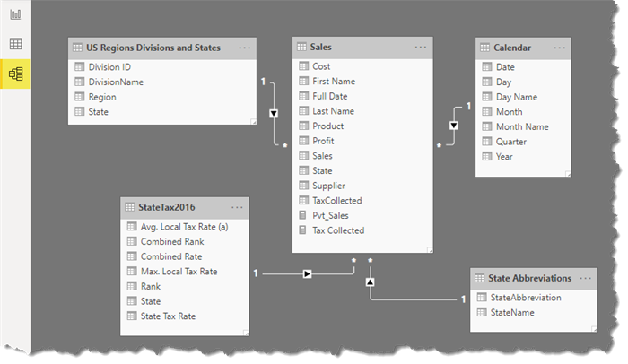Select the Profit field in Sales table
The height and width of the screenshot is (364, 628).
323,141
